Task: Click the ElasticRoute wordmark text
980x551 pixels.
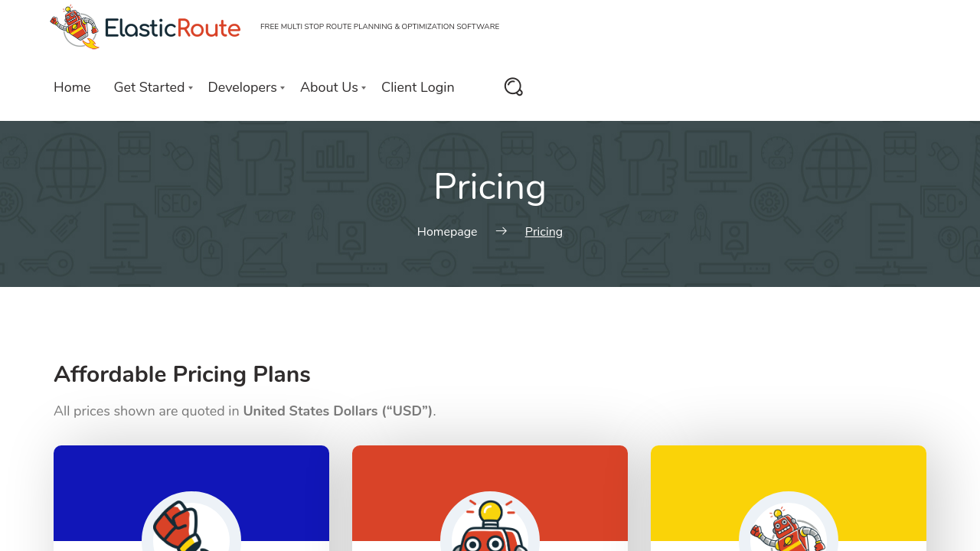Action: (172, 28)
